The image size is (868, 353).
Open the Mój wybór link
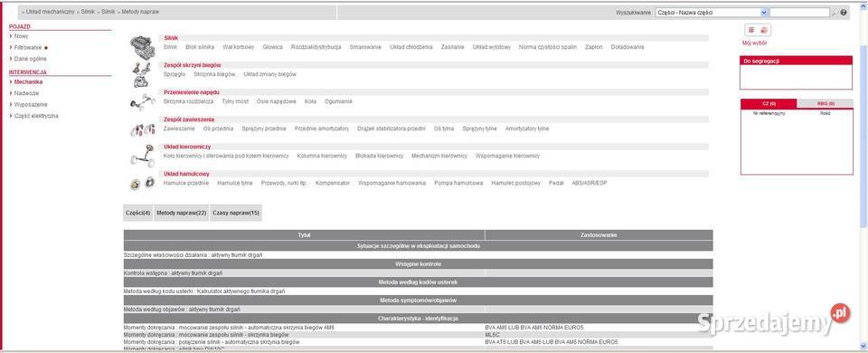pos(754,43)
